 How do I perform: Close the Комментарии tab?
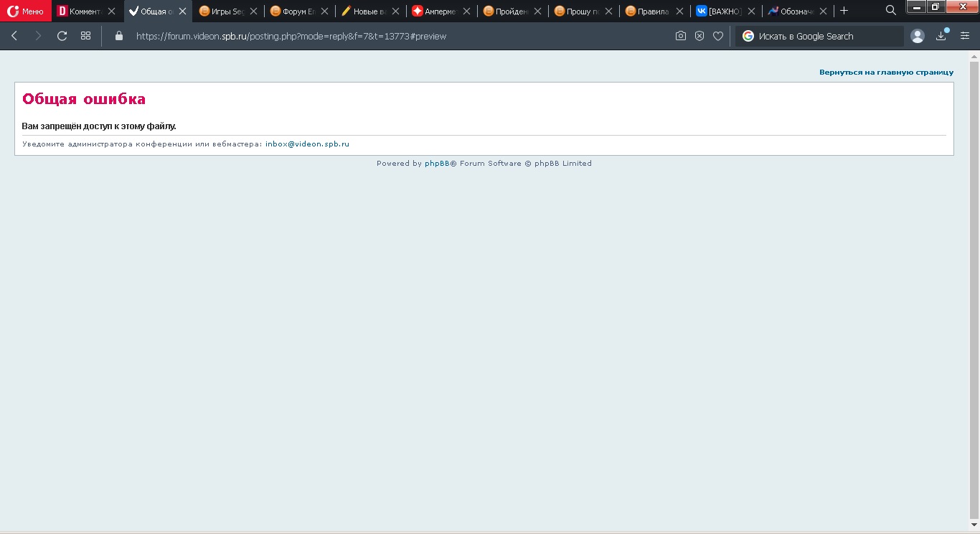pyautogui.click(x=111, y=11)
